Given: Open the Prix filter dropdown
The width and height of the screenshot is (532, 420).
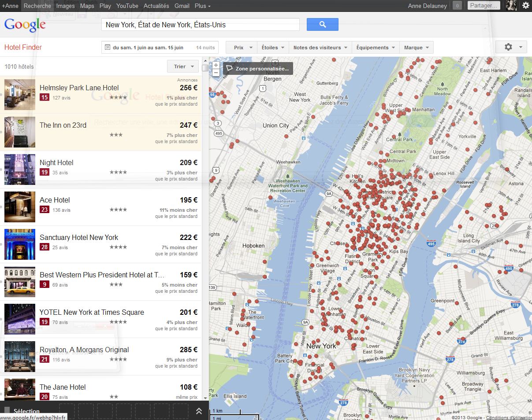Looking at the screenshot, I should point(242,48).
